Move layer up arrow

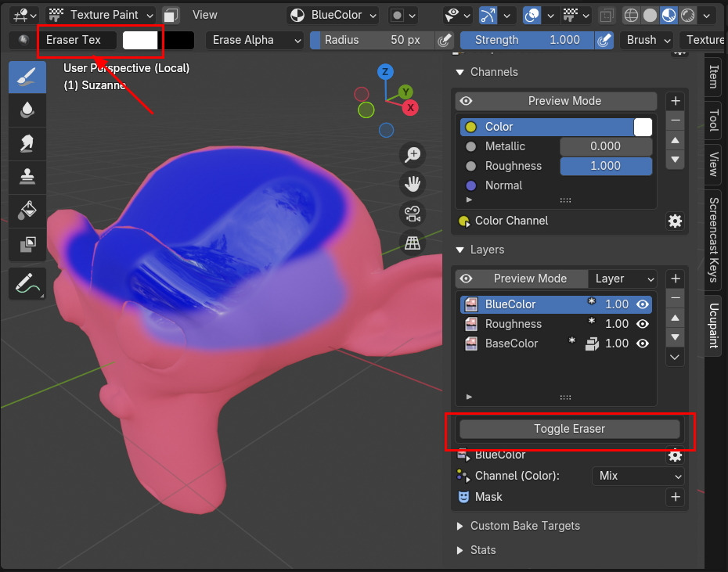(x=676, y=318)
